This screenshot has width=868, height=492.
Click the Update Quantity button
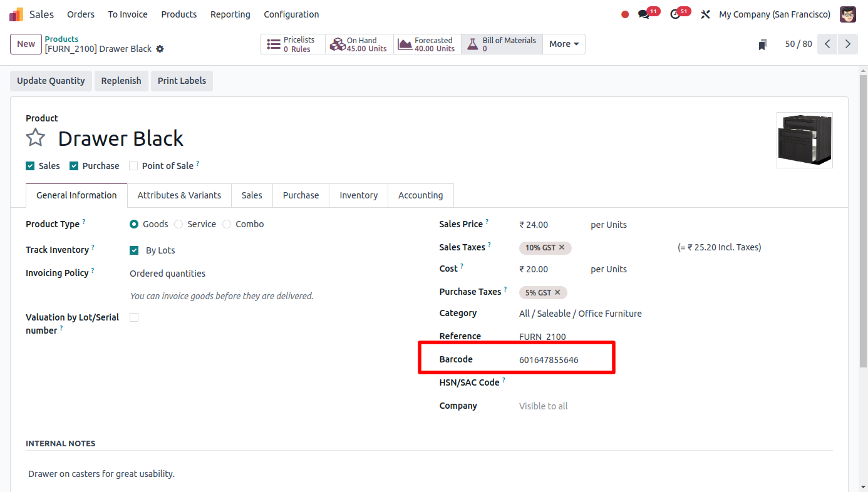(x=50, y=81)
